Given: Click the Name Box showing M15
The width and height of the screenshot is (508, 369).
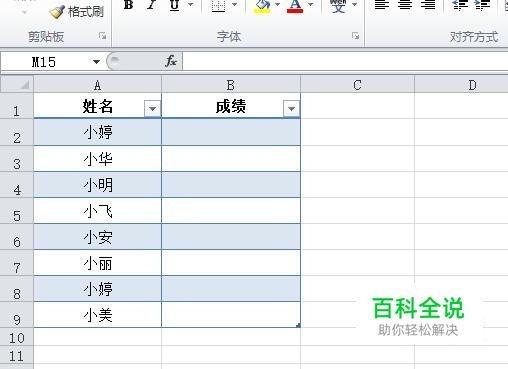Looking at the screenshot, I should click(x=45, y=62).
